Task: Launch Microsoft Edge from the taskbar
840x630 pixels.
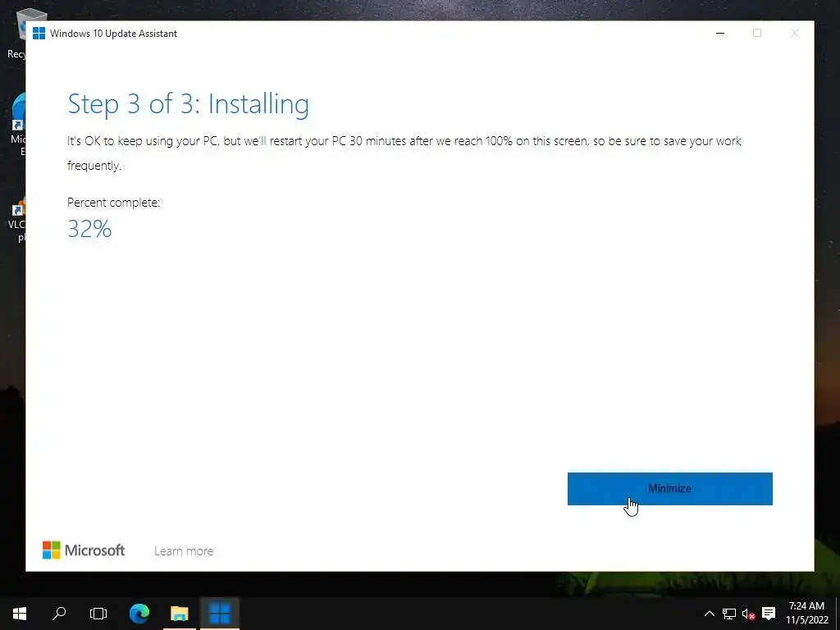Action: tap(139, 614)
